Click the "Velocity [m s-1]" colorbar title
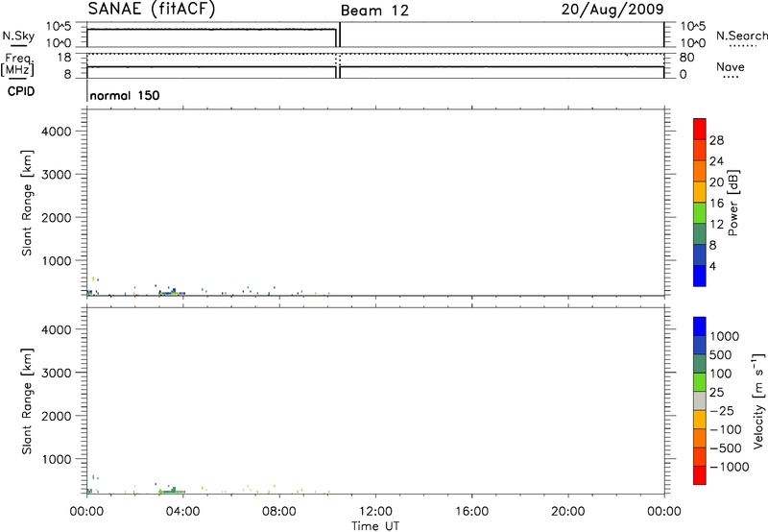This screenshot has height=532, width=768. coord(758,400)
